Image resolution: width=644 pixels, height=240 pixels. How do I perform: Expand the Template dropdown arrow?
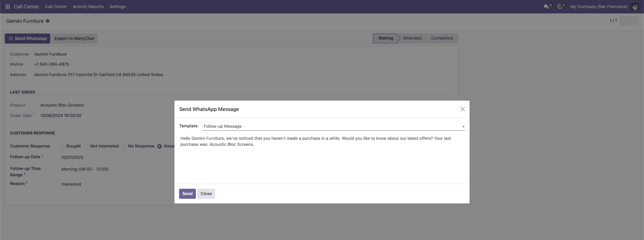pyautogui.click(x=463, y=127)
